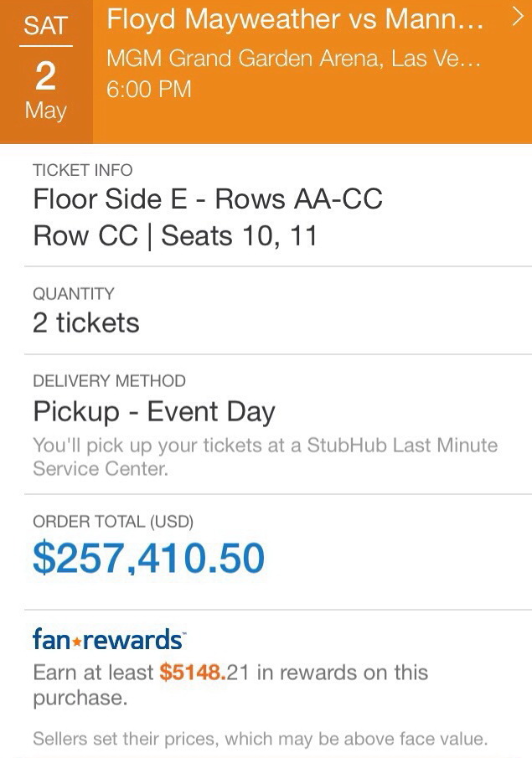Tap the Floyd Mayweather event title
This screenshot has height=758, width=532.
[x=295, y=22]
